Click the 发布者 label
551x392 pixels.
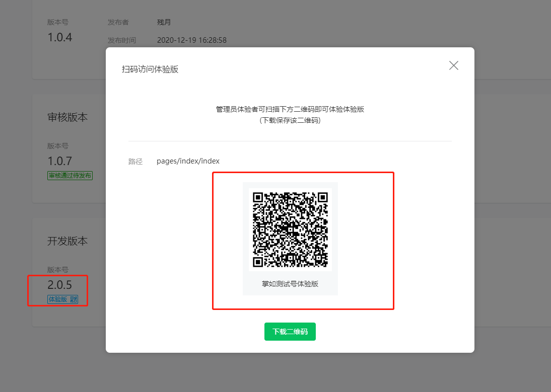tap(118, 22)
